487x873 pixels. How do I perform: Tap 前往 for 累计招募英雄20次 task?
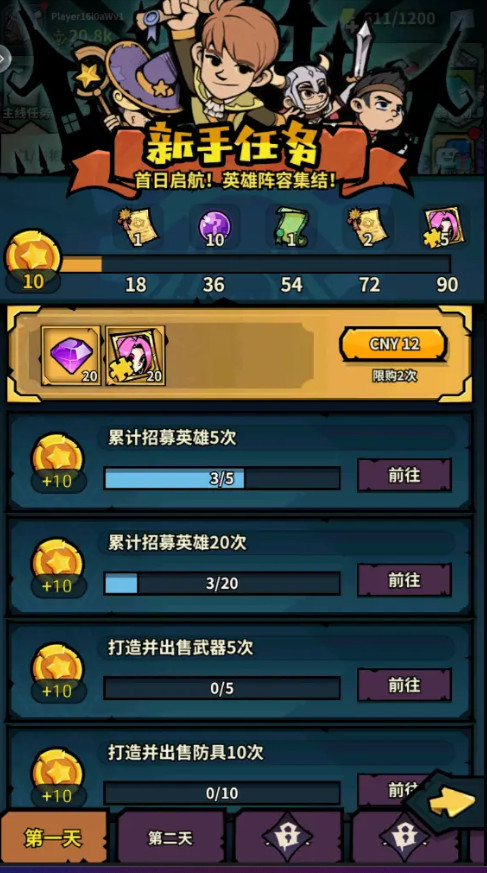coord(404,580)
